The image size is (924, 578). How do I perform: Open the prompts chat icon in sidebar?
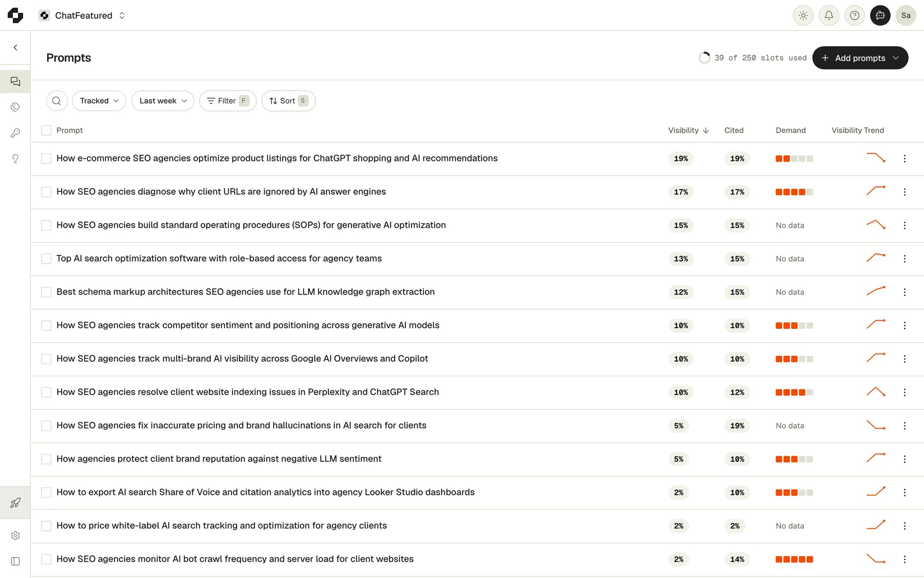coord(15,81)
